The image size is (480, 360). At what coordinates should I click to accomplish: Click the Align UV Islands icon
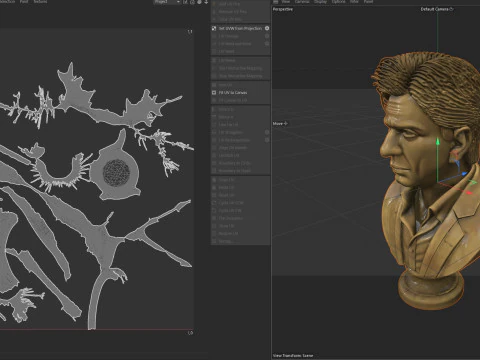214,148
